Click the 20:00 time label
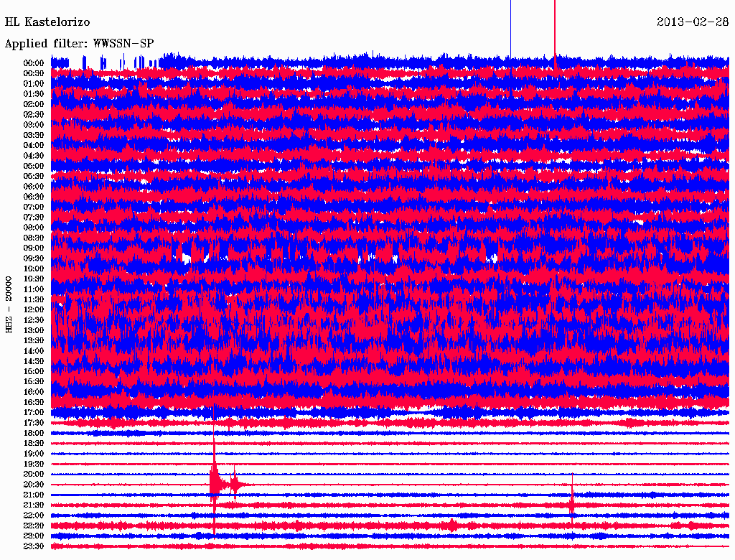 click(34, 474)
